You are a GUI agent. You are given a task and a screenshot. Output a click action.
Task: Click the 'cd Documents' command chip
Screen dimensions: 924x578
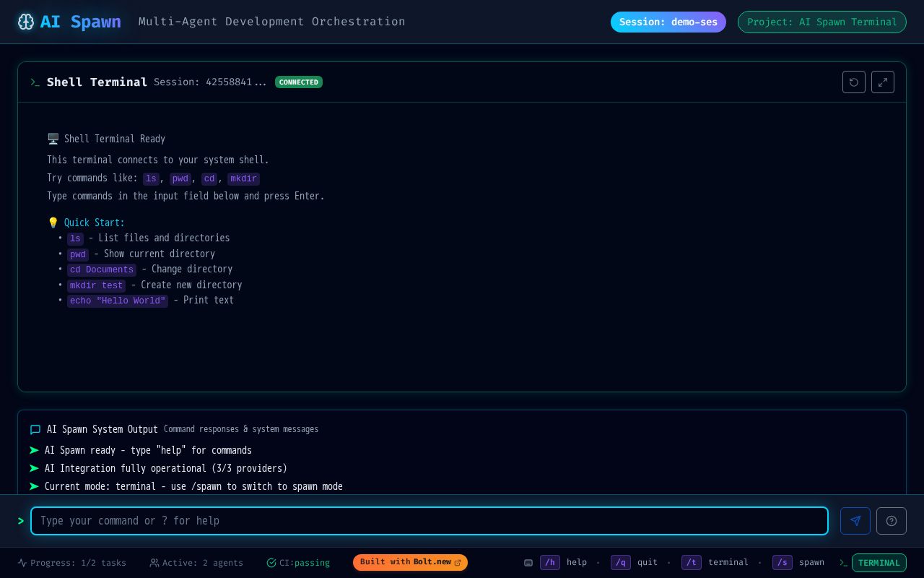pos(102,269)
